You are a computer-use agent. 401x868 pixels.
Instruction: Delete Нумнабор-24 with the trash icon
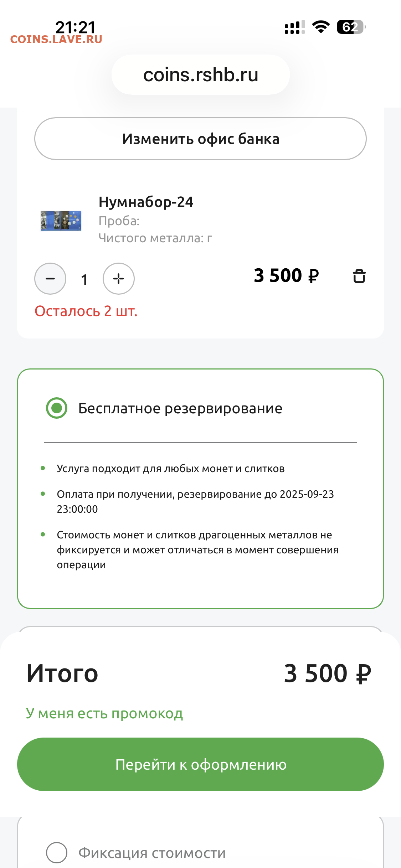pyautogui.click(x=359, y=276)
